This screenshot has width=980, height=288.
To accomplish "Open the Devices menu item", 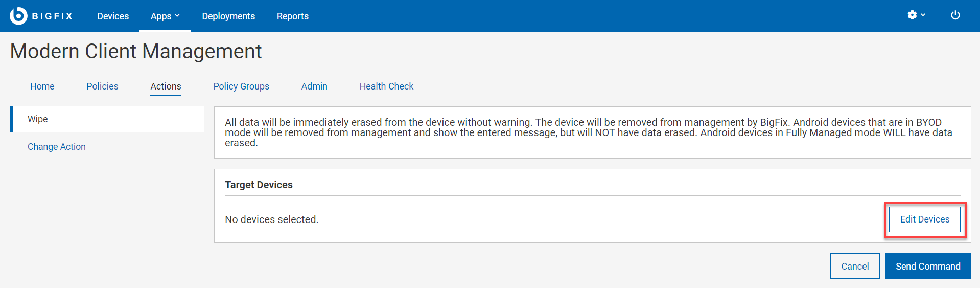I will point(113,16).
